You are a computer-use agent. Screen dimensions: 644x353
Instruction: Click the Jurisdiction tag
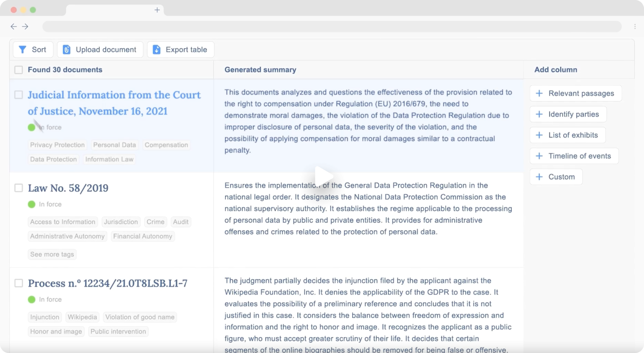[121, 222]
